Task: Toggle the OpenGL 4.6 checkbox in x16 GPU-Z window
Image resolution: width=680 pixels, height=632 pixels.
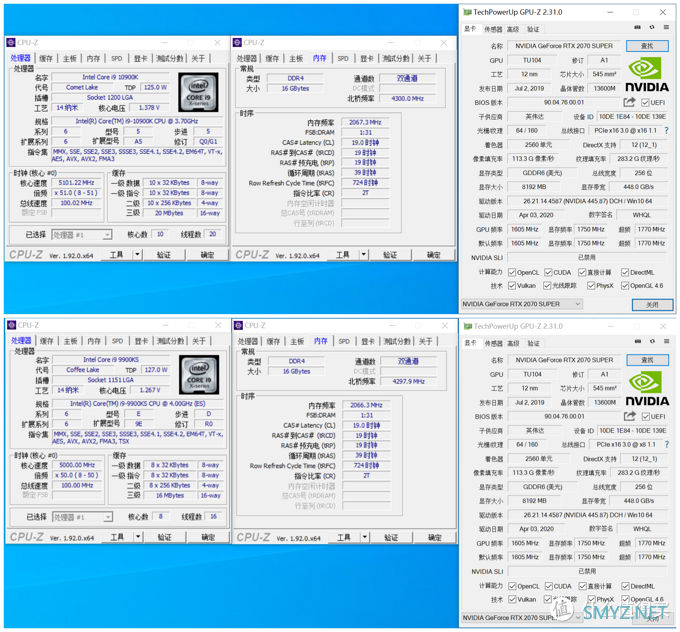Action: (625, 285)
